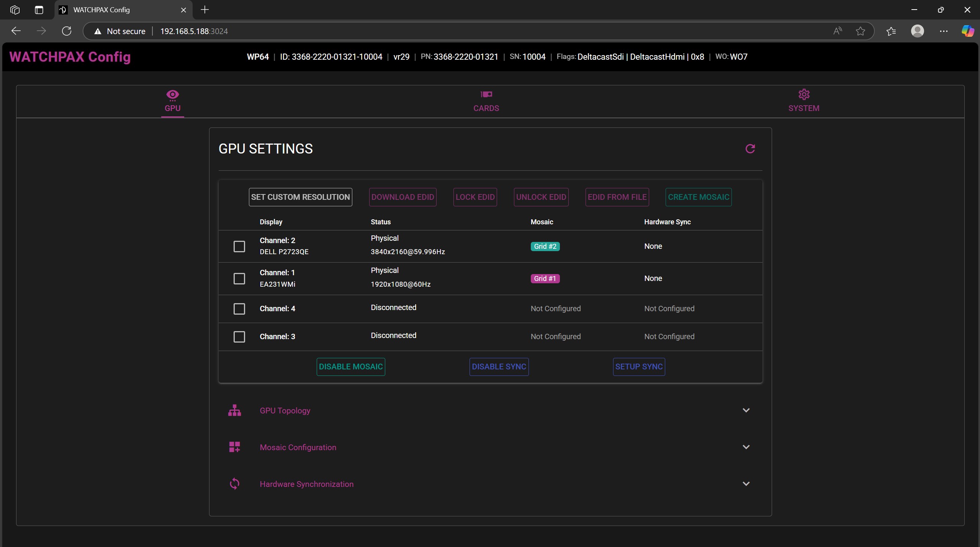Check the Channel: 2 checkbox
This screenshot has width=980, height=547.
pos(239,246)
